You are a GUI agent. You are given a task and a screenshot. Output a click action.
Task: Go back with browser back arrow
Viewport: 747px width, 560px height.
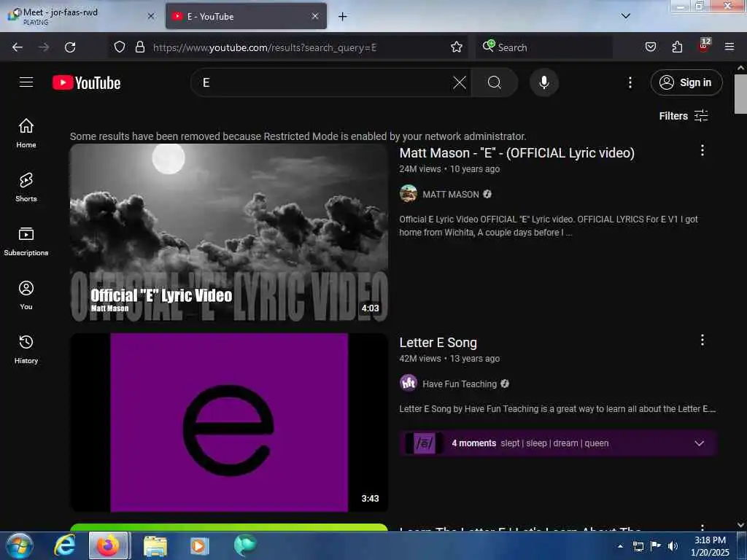point(18,47)
